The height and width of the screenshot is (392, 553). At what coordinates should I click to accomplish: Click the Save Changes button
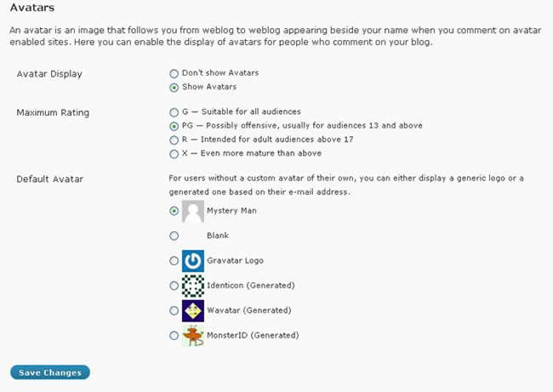point(50,372)
